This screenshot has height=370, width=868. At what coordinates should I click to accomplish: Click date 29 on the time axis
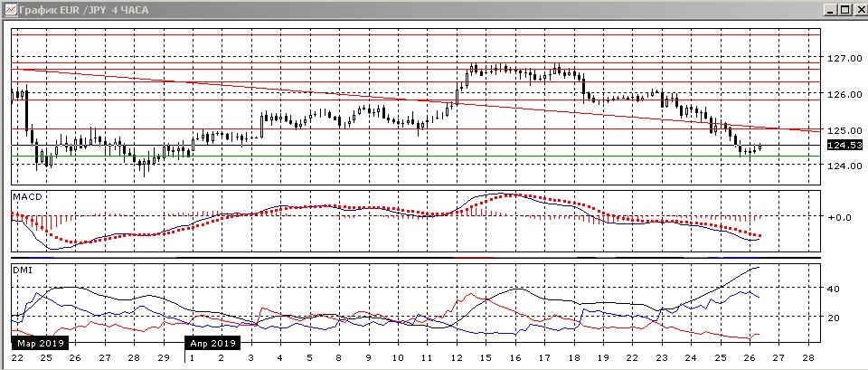pyautogui.click(x=164, y=358)
